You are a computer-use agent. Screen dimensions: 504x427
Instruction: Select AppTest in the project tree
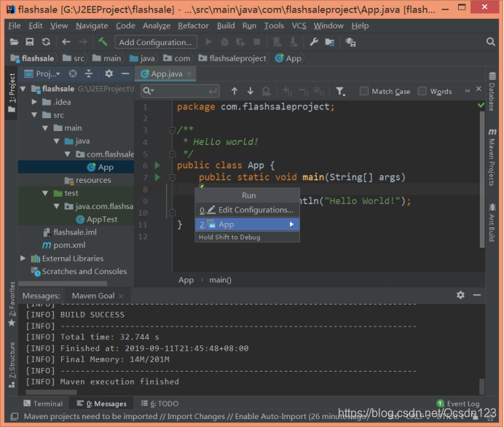click(x=102, y=219)
